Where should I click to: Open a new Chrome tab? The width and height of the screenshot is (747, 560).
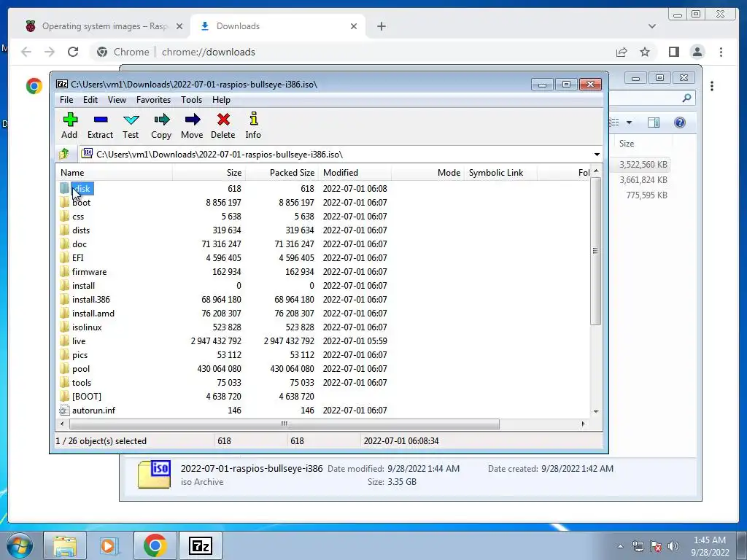(381, 26)
